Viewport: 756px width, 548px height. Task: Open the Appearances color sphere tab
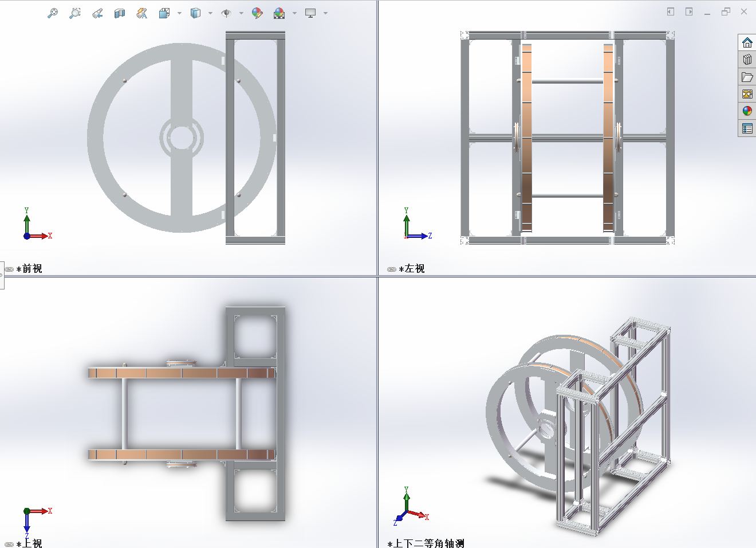(747, 111)
